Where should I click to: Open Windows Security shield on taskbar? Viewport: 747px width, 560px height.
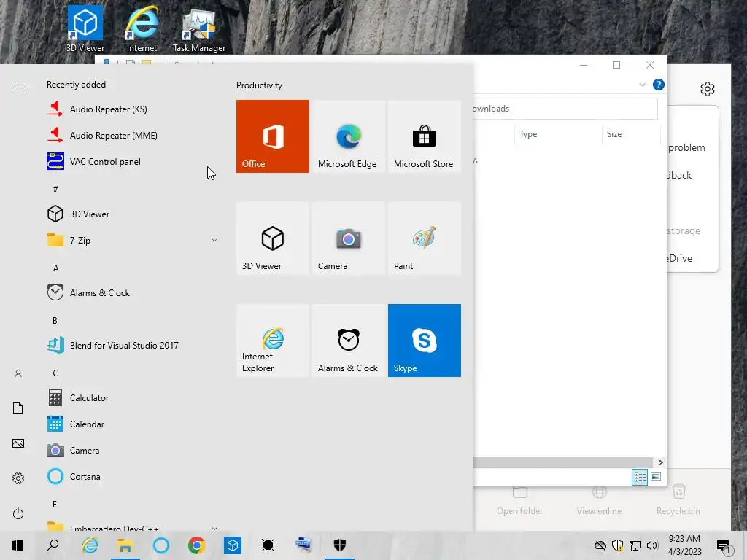pos(340,545)
